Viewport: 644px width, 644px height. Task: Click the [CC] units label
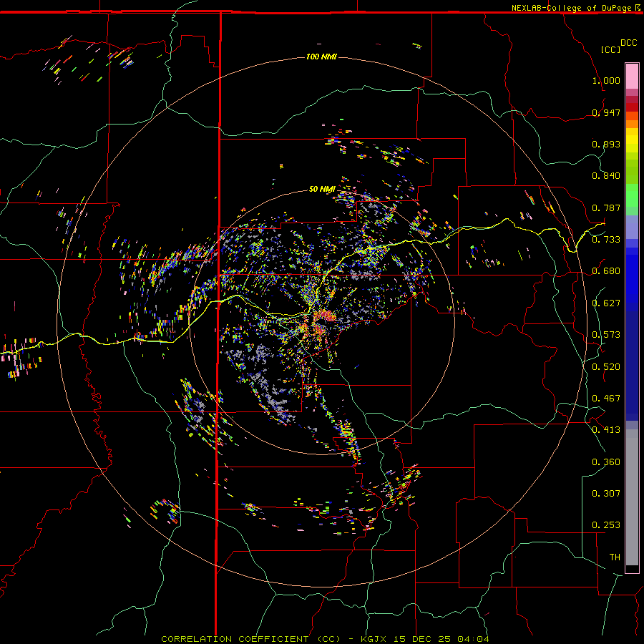click(610, 49)
